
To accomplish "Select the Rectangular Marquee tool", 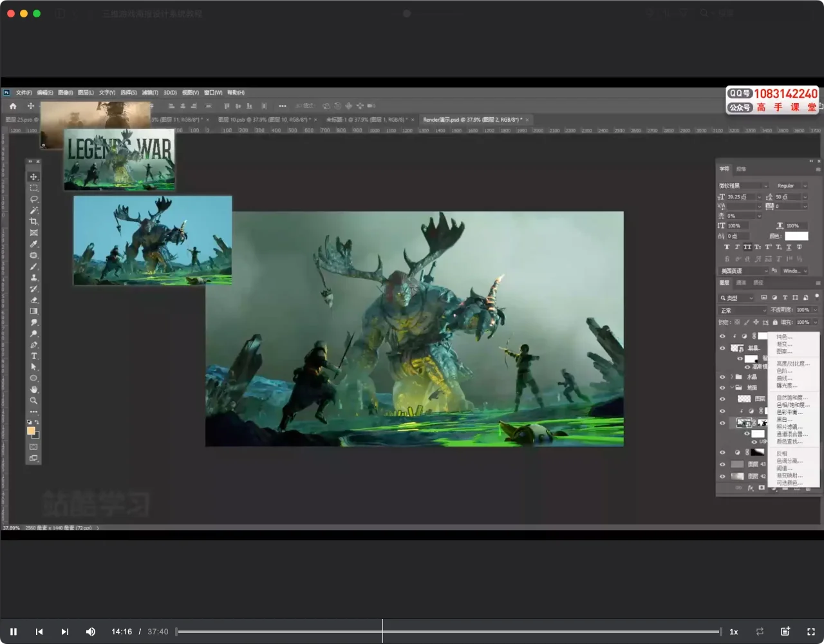I will click(x=33, y=188).
